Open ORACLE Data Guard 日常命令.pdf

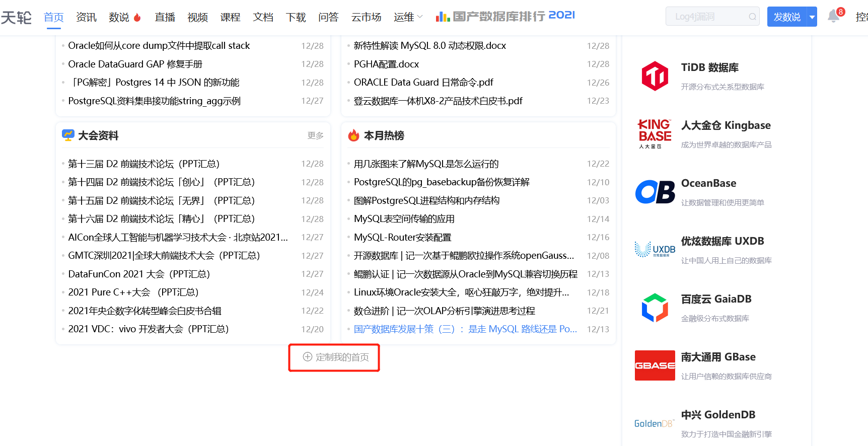coord(423,82)
